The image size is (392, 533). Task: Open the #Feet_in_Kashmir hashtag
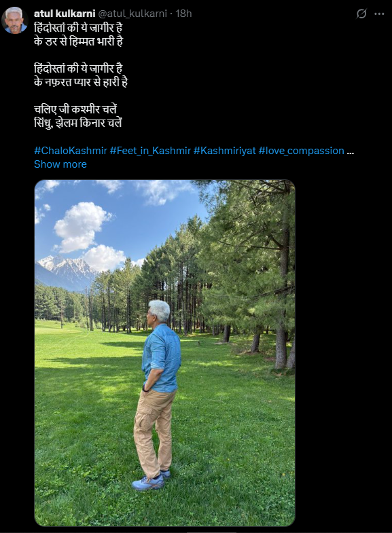click(150, 151)
